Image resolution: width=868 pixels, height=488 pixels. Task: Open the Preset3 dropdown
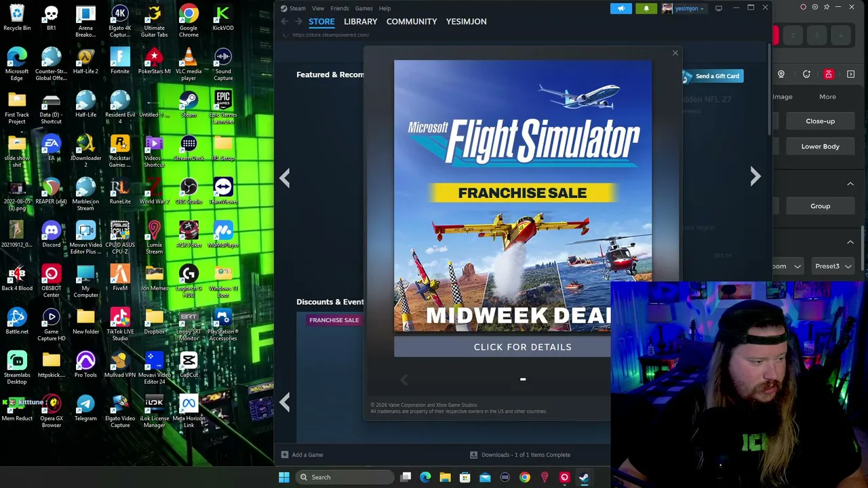[832, 266]
